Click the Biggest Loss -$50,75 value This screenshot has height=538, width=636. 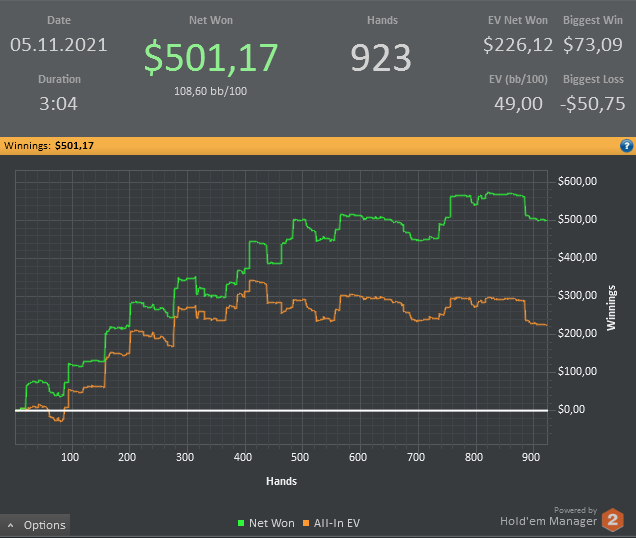coord(593,104)
